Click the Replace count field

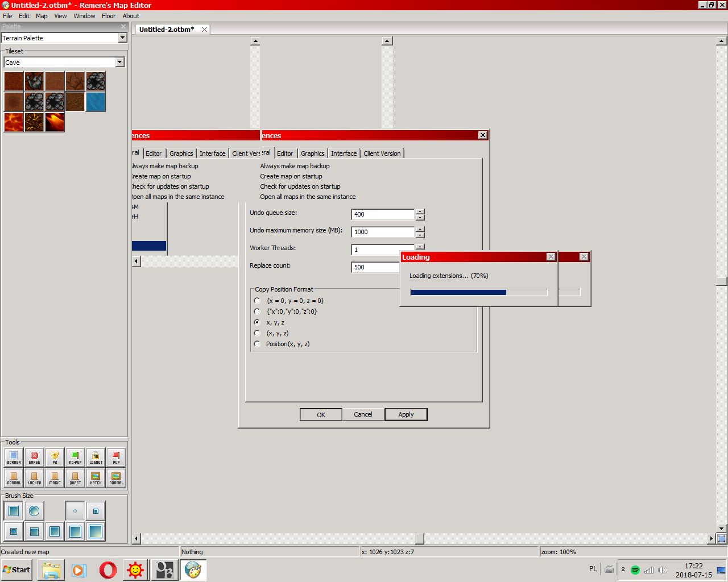tap(376, 267)
